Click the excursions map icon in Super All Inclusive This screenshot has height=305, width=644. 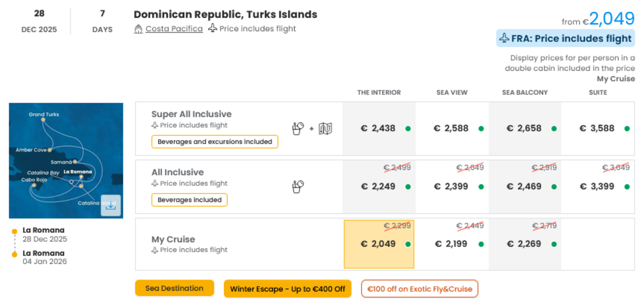(325, 128)
